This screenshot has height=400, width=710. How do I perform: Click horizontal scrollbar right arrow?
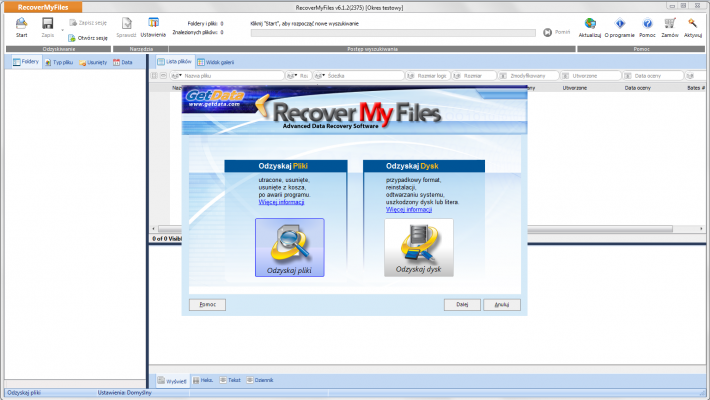[x=701, y=229]
